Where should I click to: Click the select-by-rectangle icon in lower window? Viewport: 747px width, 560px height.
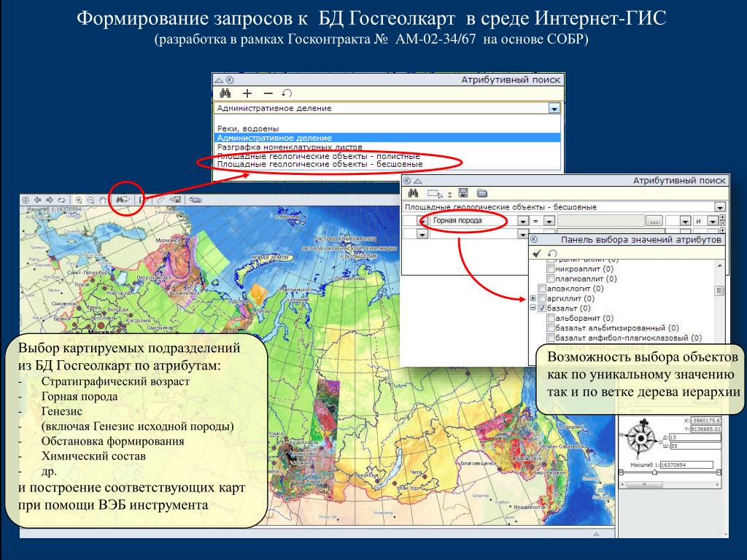435,193
